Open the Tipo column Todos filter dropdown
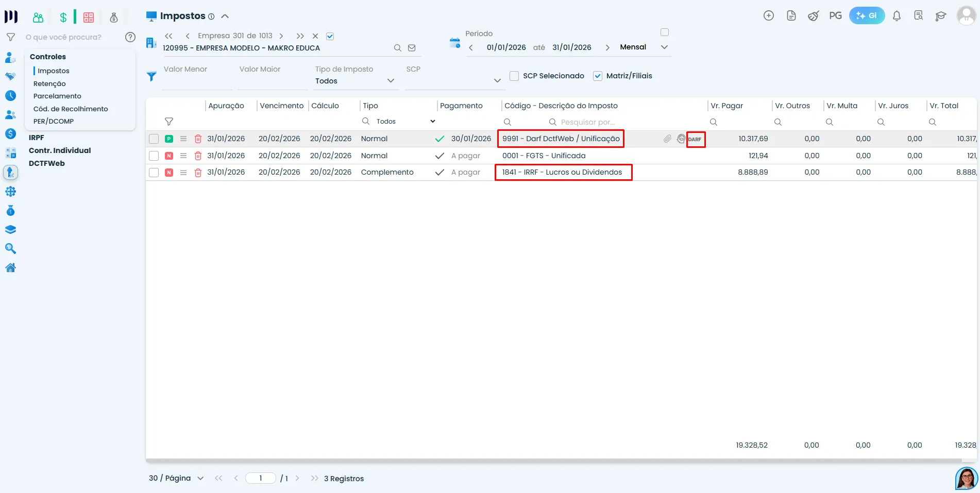Image resolution: width=980 pixels, height=493 pixels. (405, 121)
